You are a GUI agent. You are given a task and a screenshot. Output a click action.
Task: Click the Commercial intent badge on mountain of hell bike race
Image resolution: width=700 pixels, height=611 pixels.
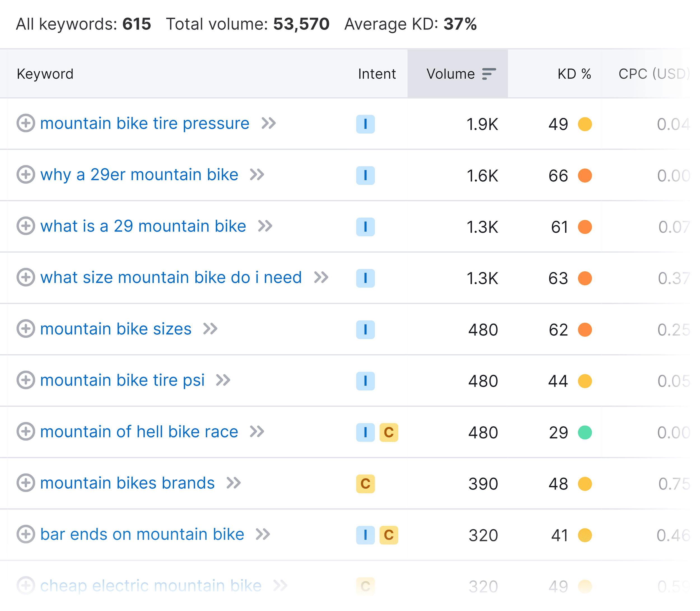[x=389, y=433]
